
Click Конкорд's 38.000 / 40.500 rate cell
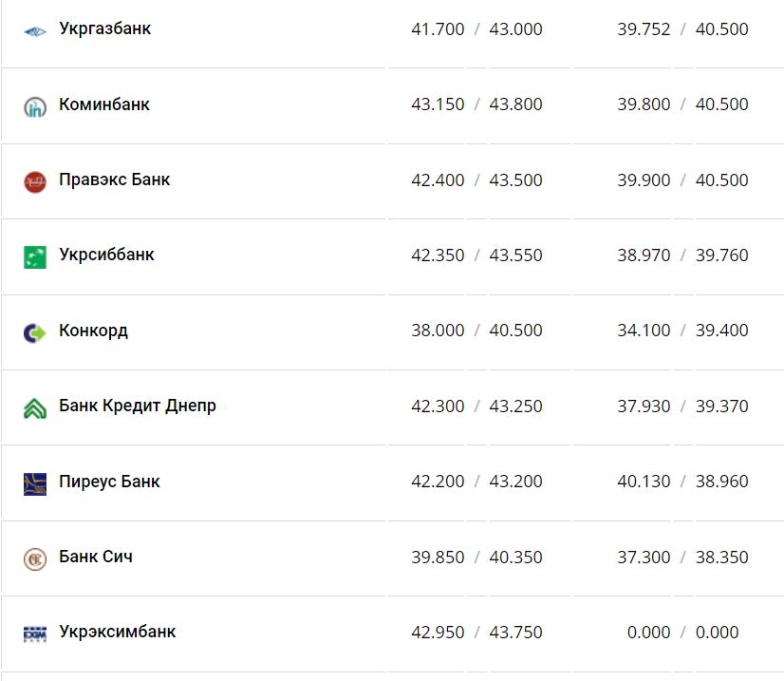coord(476,331)
